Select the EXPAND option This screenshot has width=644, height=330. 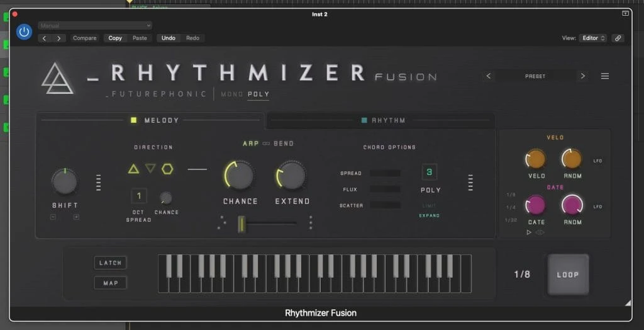tap(430, 215)
